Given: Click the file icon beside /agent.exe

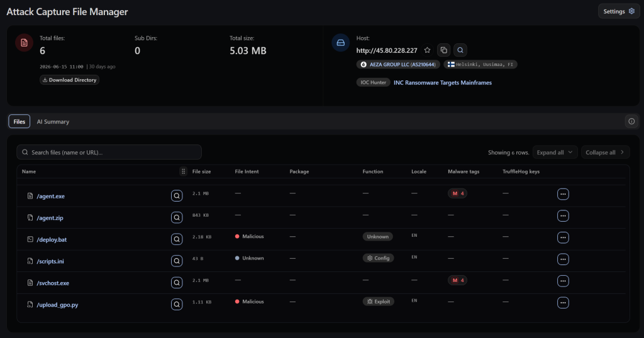Looking at the screenshot, I should click(x=30, y=195).
